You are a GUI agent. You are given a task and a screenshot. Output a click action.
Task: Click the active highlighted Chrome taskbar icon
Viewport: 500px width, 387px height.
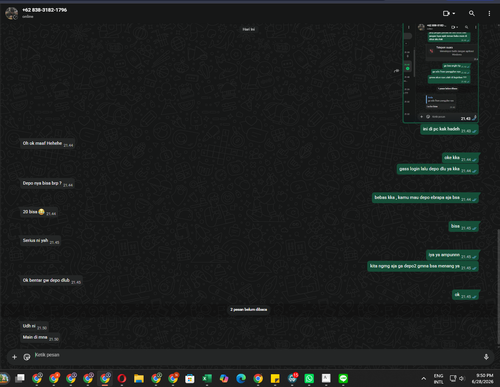(105, 378)
